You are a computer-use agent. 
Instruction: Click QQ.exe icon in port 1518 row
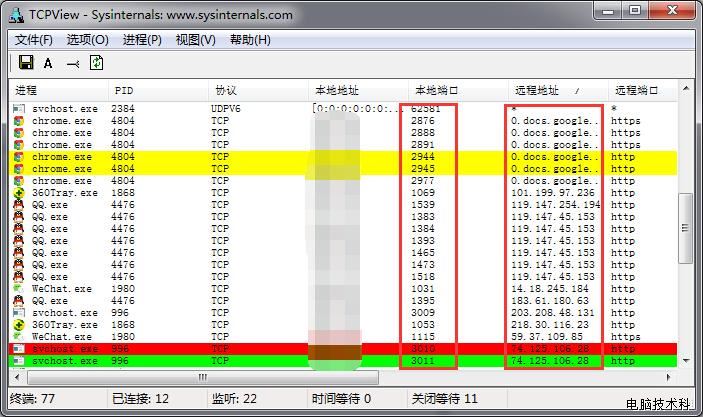tap(18, 277)
